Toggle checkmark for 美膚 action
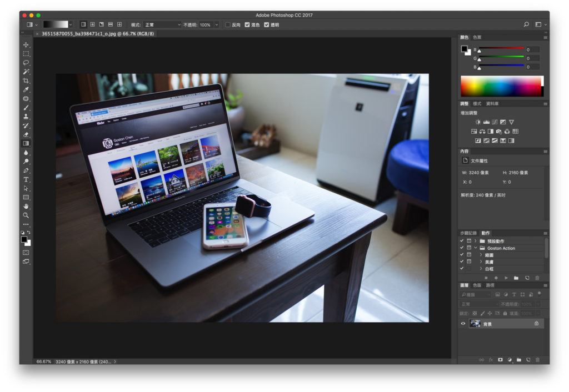This screenshot has width=569, height=392. pos(462,262)
